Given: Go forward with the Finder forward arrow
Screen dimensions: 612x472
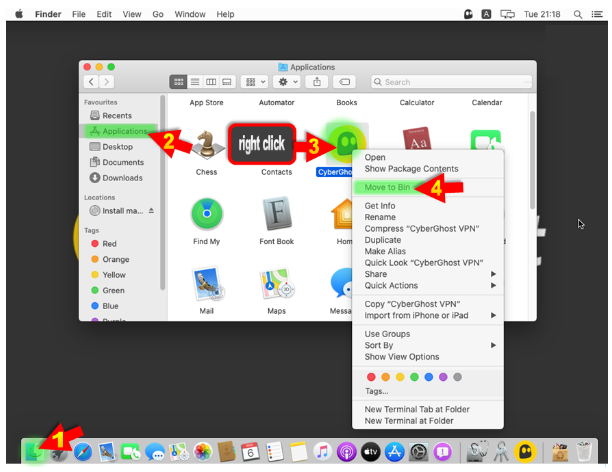Looking at the screenshot, I should [106, 82].
